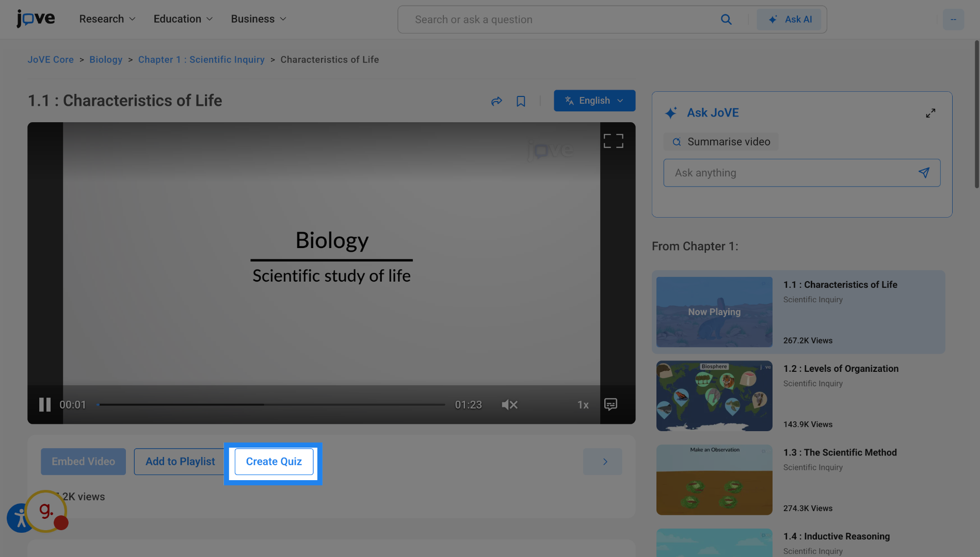This screenshot has height=557, width=980.
Task: Bookmark the Characteristics of Life lesson
Action: 520,101
